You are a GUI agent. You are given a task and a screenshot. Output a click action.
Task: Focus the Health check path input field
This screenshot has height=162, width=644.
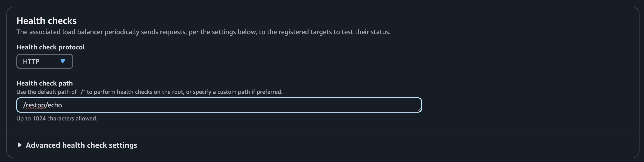[219, 105]
